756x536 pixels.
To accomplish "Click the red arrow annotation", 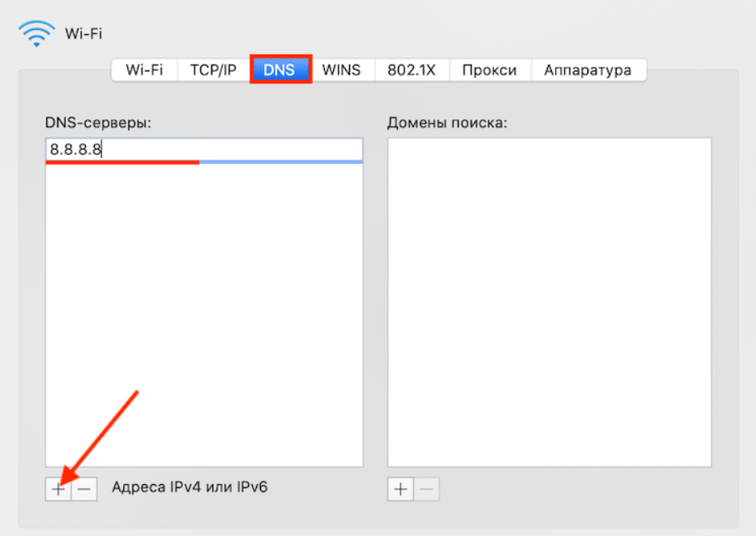I will point(101,438).
